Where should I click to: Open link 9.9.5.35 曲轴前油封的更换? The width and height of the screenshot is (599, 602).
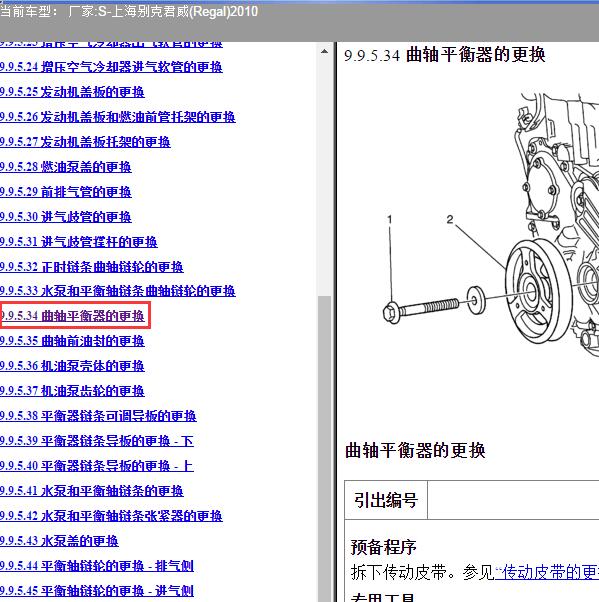point(72,341)
